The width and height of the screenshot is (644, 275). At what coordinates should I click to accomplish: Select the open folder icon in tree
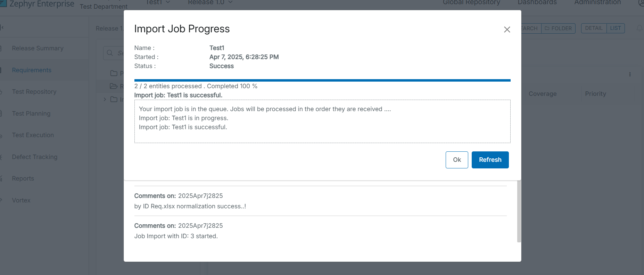114,86
